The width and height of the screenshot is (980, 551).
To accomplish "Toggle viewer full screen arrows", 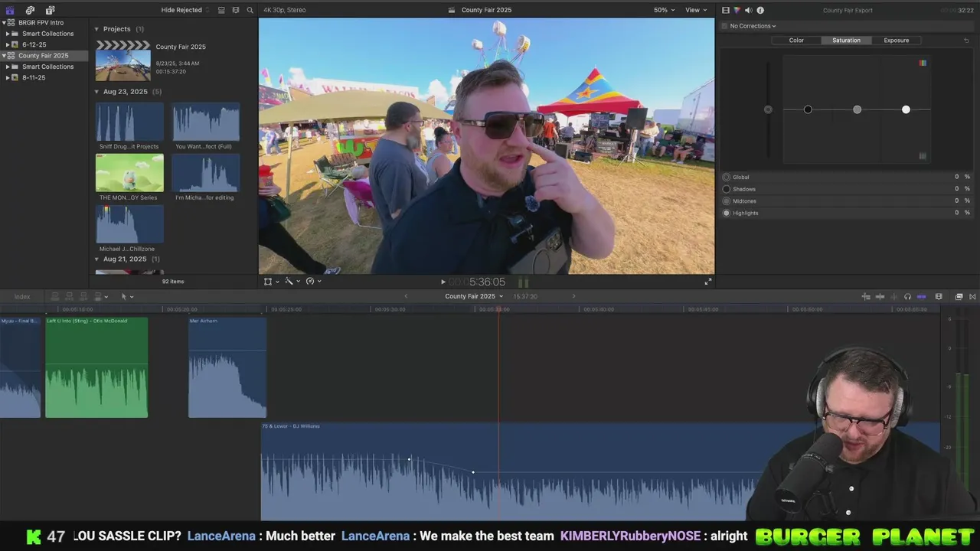I will [708, 282].
